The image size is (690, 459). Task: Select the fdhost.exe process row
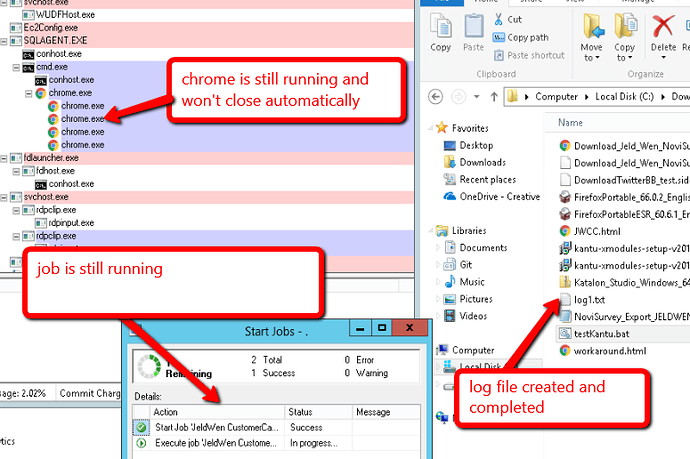tap(207, 171)
